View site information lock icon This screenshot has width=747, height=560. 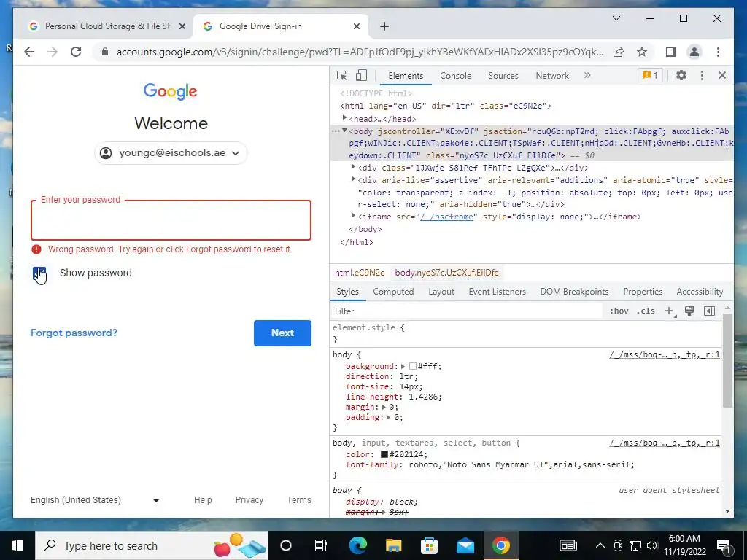tap(105, 52)
